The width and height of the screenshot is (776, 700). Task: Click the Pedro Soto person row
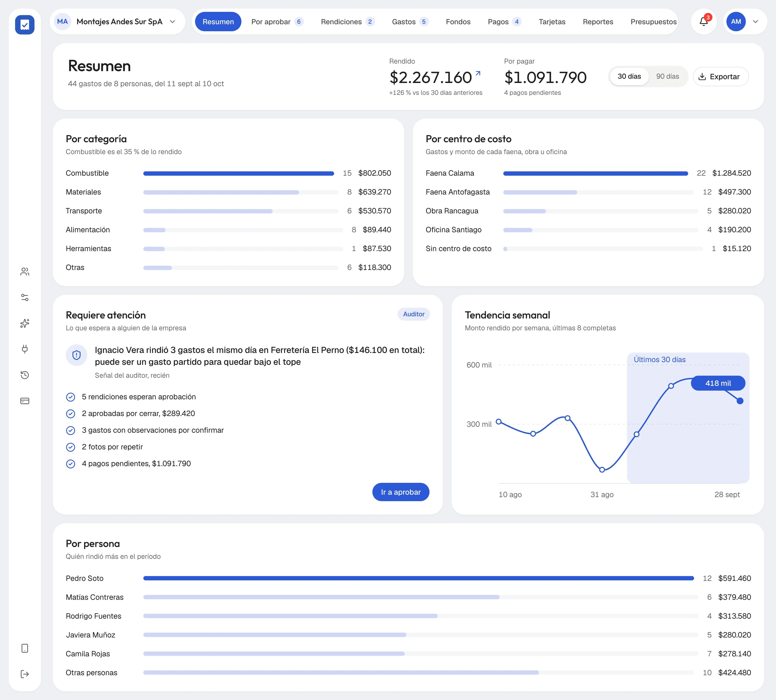408,578
